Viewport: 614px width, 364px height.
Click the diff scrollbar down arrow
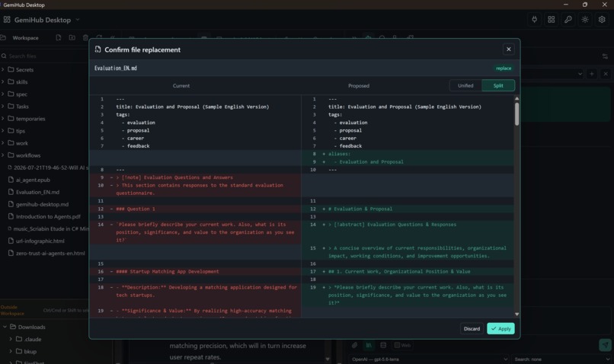coord(517,314)
